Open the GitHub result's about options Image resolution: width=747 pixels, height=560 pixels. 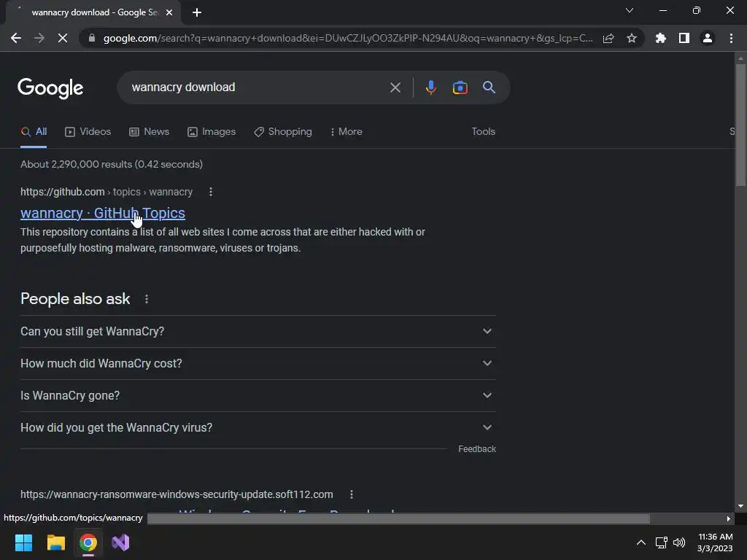[x=211, y=192]
